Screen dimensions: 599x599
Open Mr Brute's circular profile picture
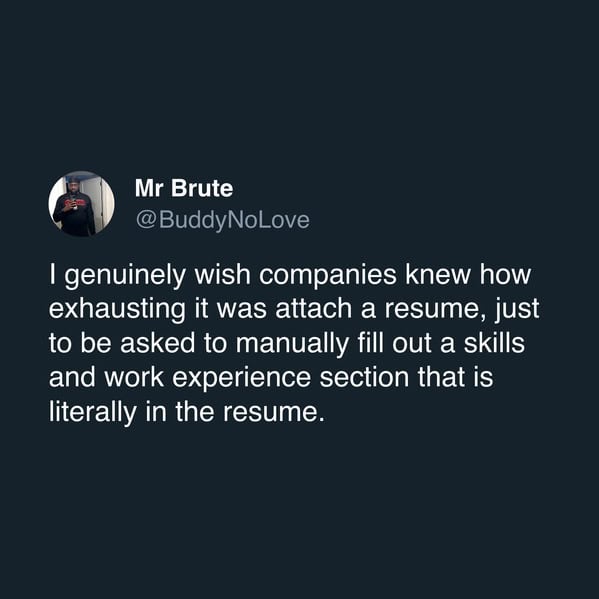pyautogui.click(x=81, y=204)
